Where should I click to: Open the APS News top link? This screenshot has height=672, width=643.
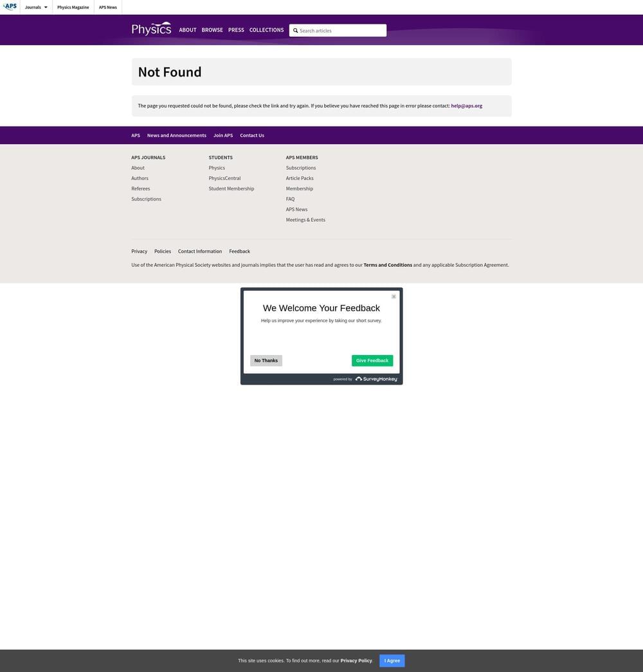107,7
